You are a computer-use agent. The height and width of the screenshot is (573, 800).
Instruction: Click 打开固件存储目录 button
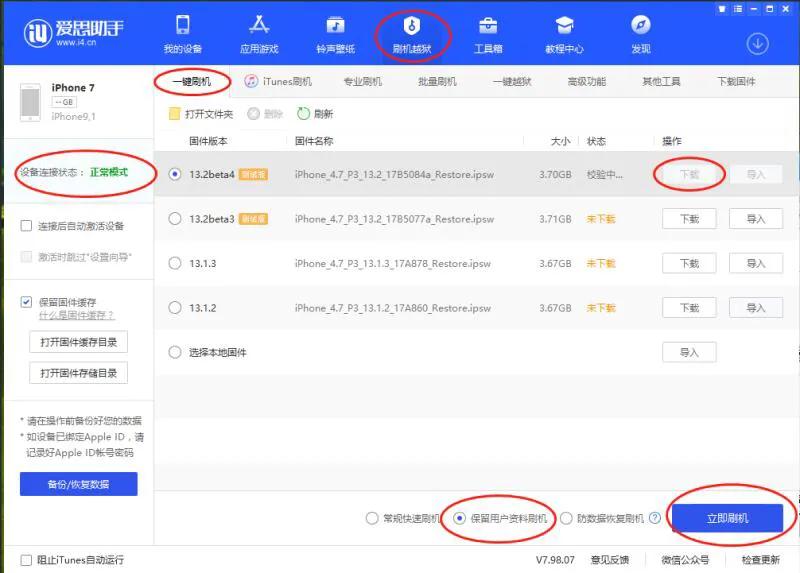79,373
